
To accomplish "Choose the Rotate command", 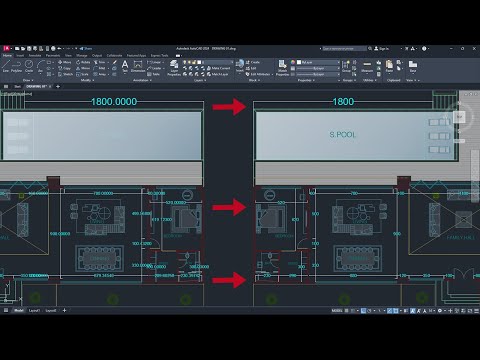I will (x=83, y=62).
